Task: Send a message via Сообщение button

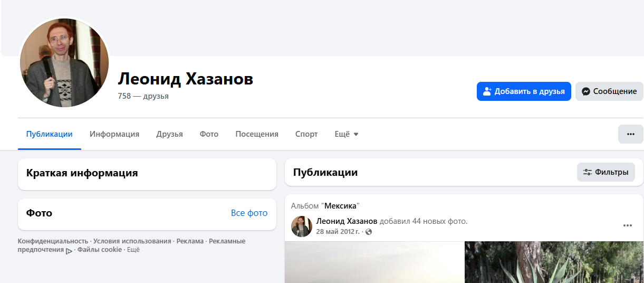Action: click(609, 91)
